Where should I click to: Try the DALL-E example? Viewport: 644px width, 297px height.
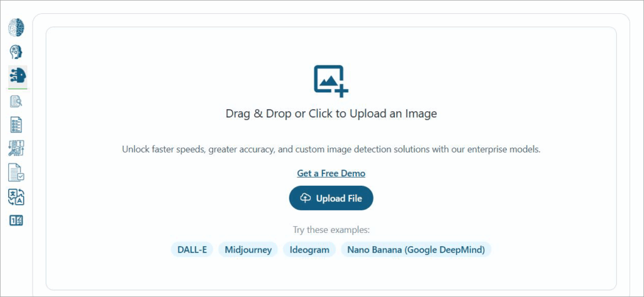(x=192, y=249)
